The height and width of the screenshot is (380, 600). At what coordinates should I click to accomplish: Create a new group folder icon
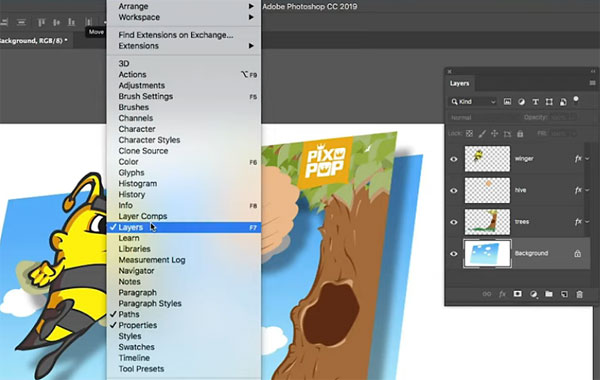549,294
